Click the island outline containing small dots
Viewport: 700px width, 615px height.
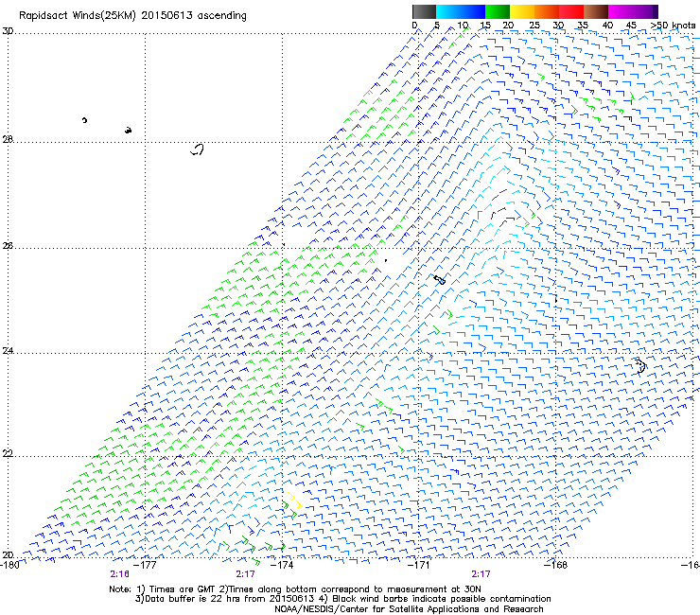[x=640, y=366]
